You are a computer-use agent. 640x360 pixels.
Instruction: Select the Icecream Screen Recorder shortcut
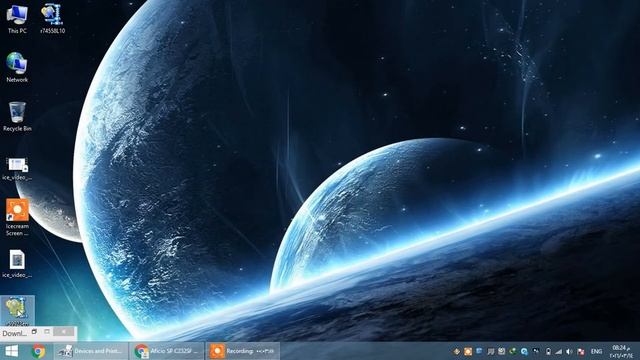[17, 218]
